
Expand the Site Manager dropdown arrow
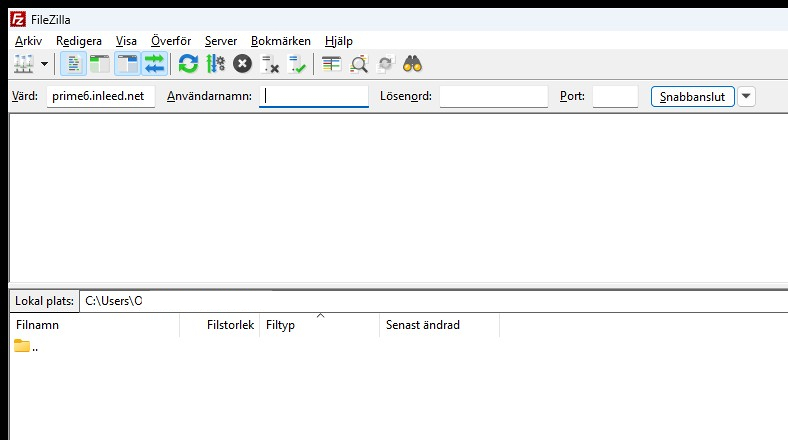click(x=44, y=64)
